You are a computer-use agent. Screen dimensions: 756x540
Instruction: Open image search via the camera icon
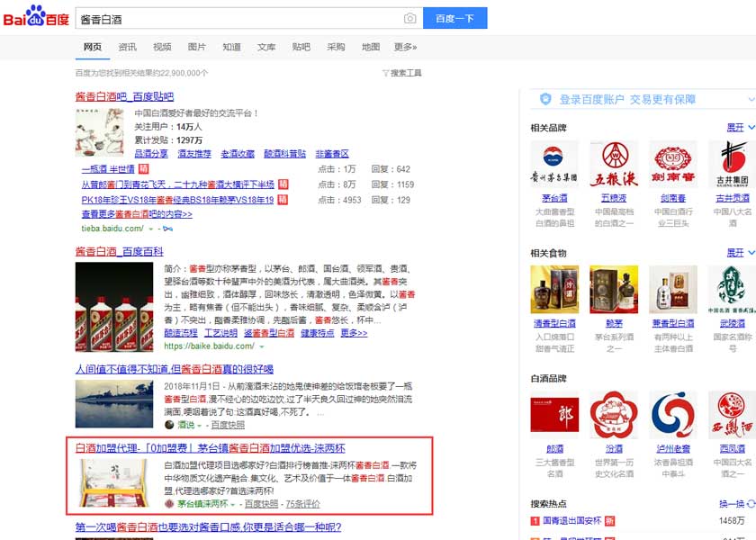pos(409,18)
